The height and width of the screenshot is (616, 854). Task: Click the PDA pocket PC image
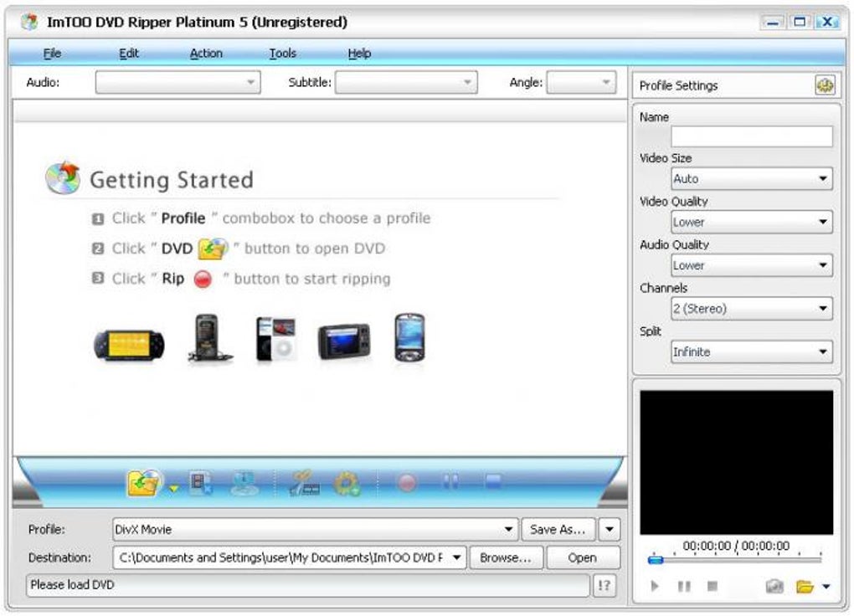coord(409,337)
